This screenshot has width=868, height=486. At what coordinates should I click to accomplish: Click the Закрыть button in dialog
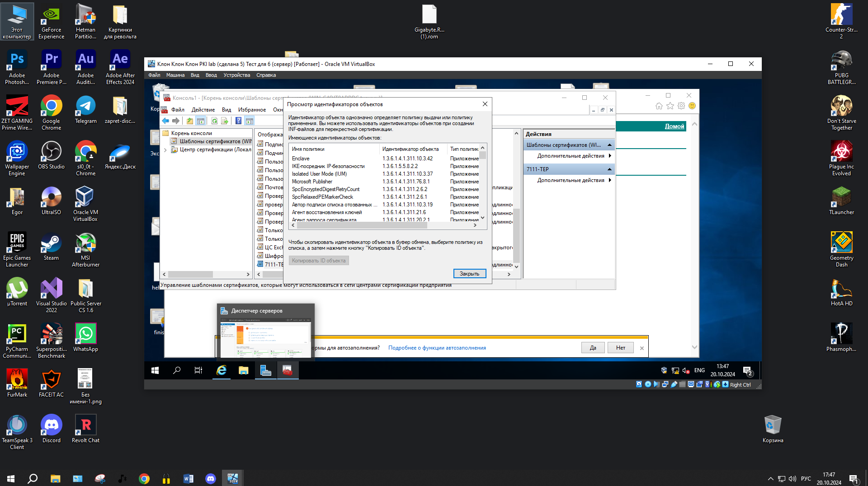469,274
